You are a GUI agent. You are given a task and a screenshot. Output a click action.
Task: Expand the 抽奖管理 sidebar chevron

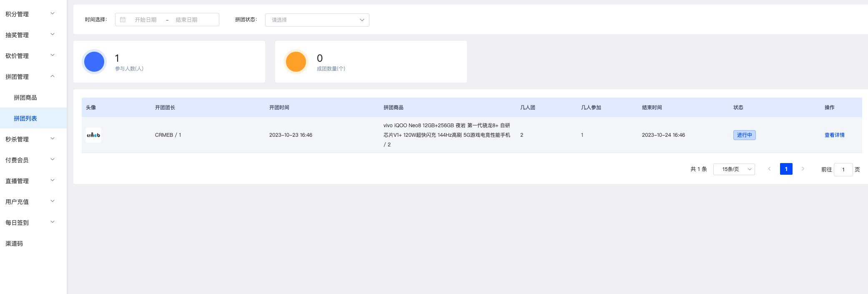[53, 35]
